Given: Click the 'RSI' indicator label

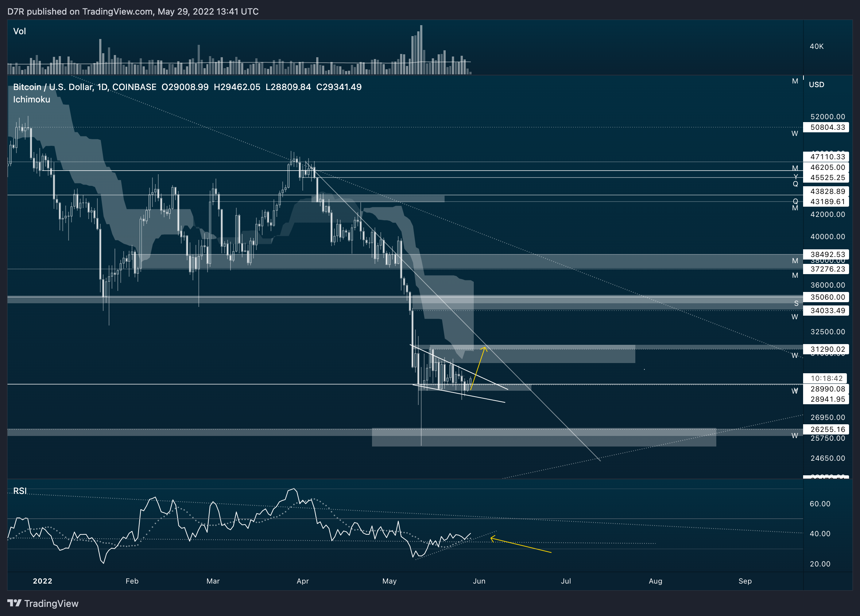Looking at the screenshot, I should pos(20,491).
